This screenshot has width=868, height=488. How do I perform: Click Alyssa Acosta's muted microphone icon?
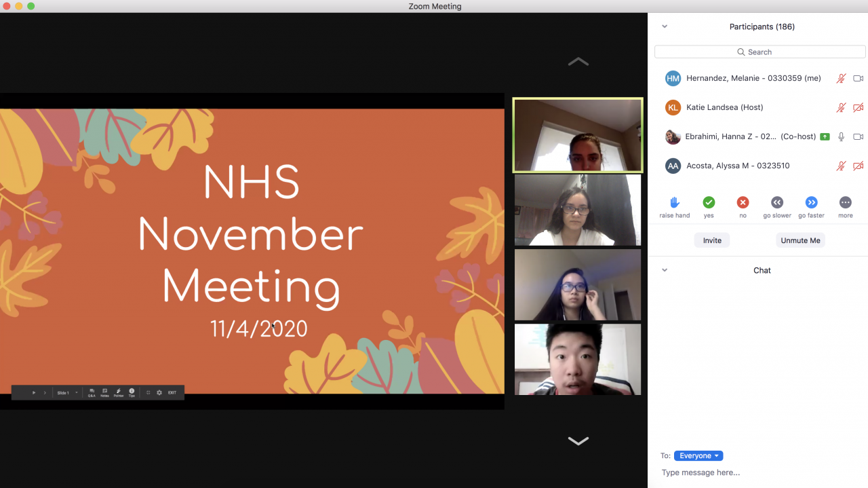[x=841, y=166]
